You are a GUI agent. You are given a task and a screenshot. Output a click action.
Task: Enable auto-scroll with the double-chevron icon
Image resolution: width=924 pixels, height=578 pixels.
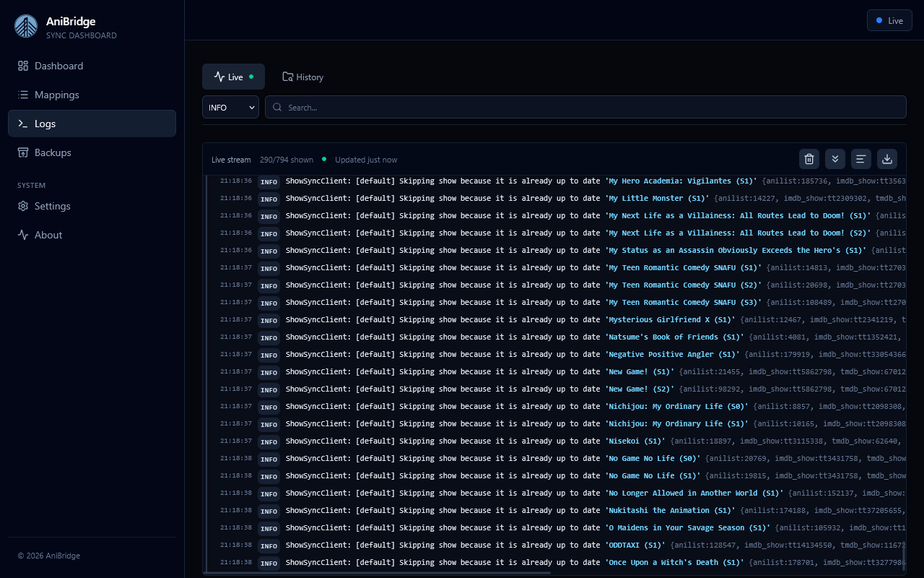(835, 159)
